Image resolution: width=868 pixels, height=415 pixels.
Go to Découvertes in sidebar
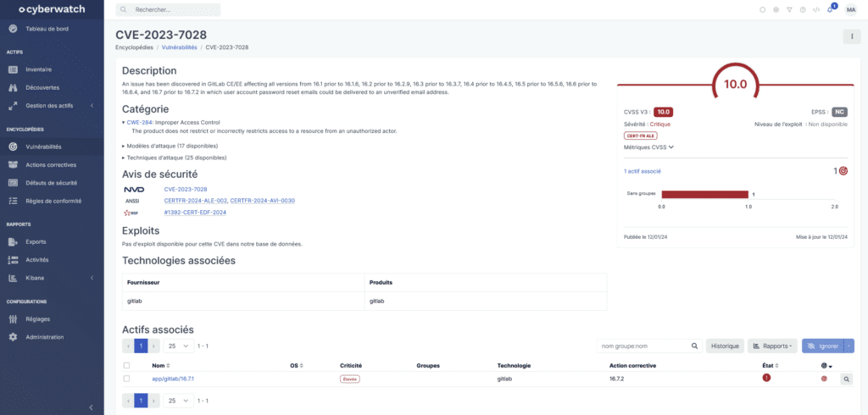point(42,87)
